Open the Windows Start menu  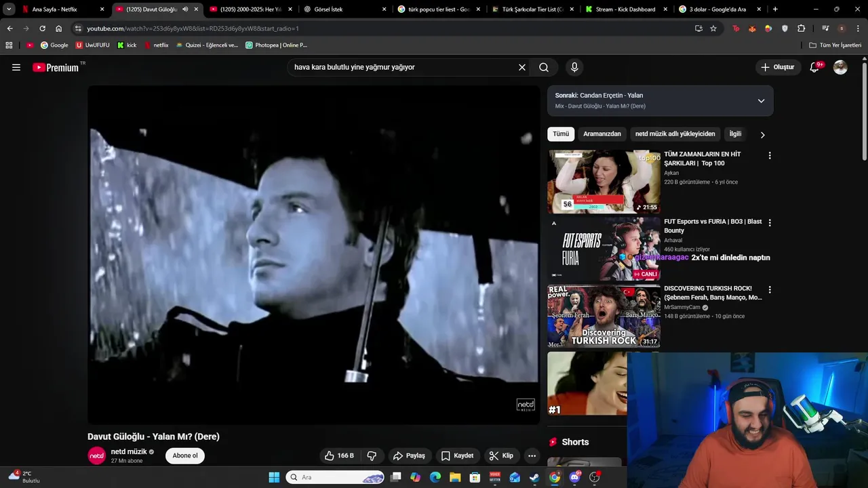274,477
